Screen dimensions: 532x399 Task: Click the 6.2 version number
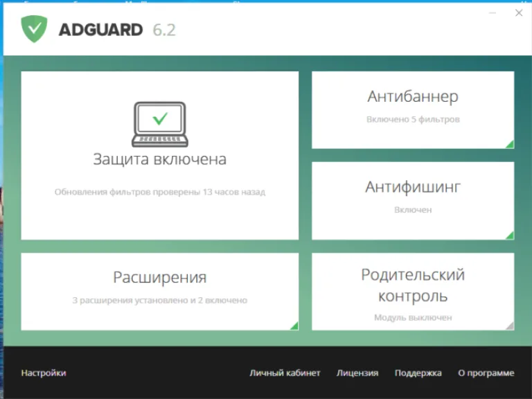pyautogui.click(x=164, y=30)
